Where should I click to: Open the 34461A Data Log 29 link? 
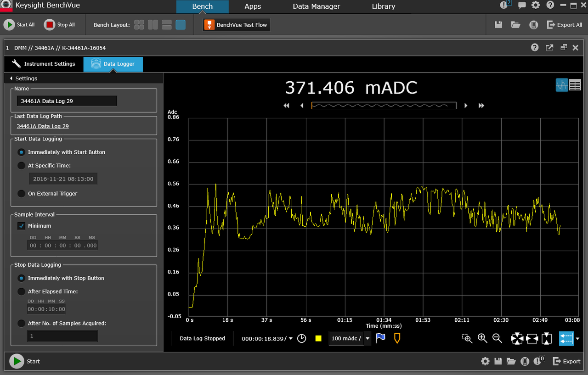tap(43, 126)
